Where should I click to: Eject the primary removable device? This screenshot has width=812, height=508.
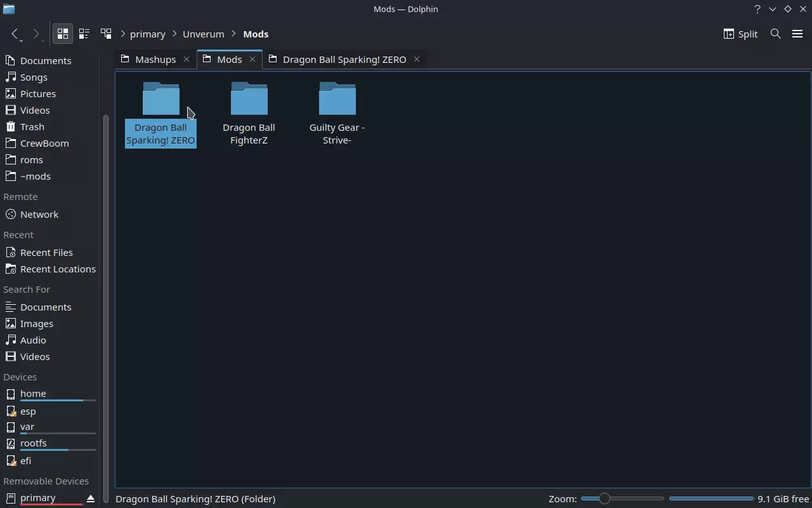point(91,498)
